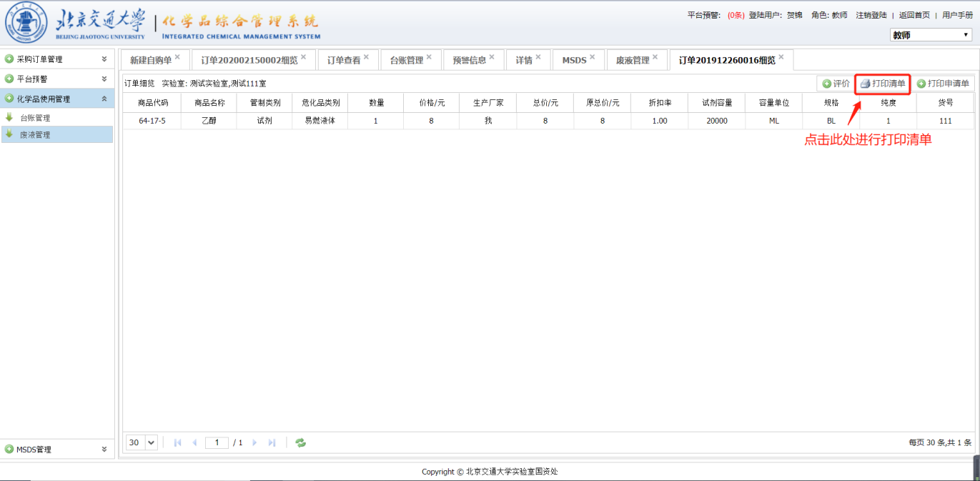
Task: Click the page number input field
Action: [217, 443]
